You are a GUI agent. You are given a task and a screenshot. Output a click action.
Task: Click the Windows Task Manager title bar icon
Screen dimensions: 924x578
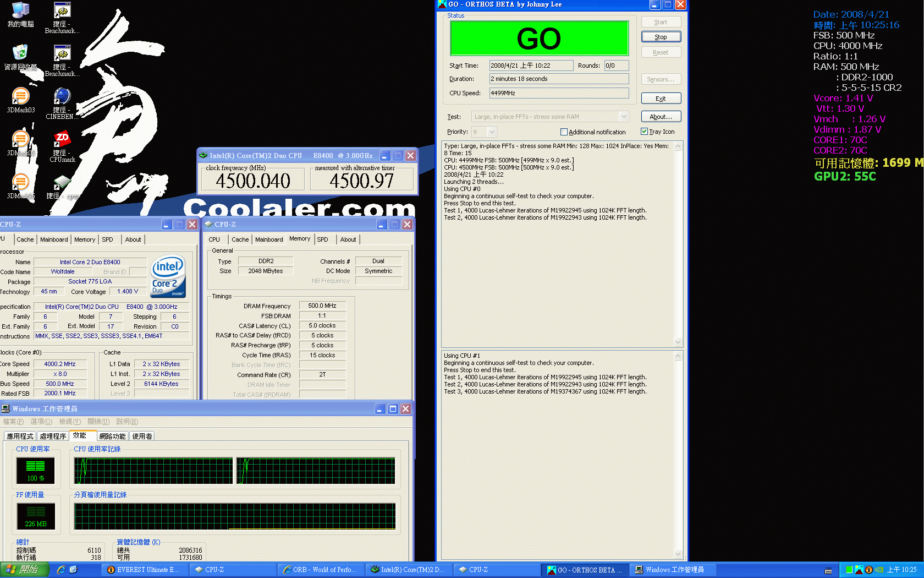click(5, 408)
